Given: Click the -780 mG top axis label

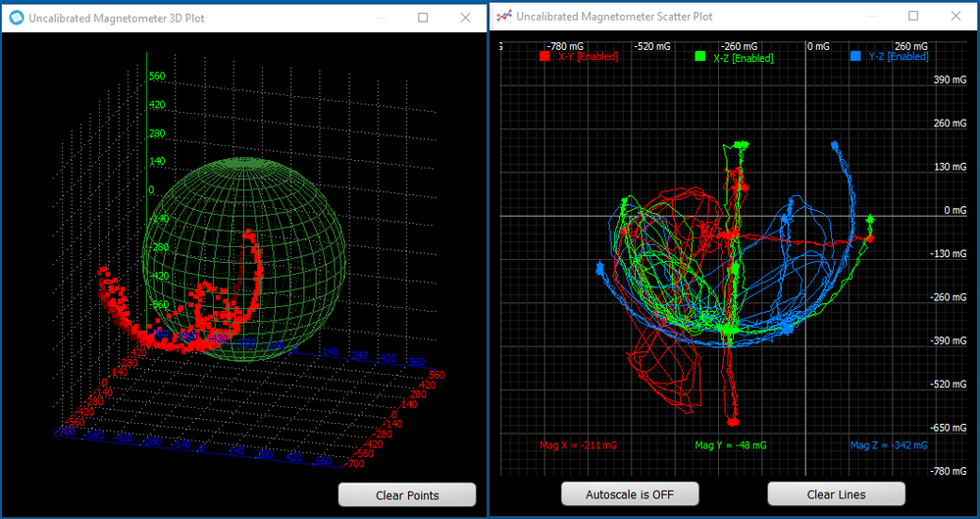Looking at the screenshot, I should tap(565, 46).
